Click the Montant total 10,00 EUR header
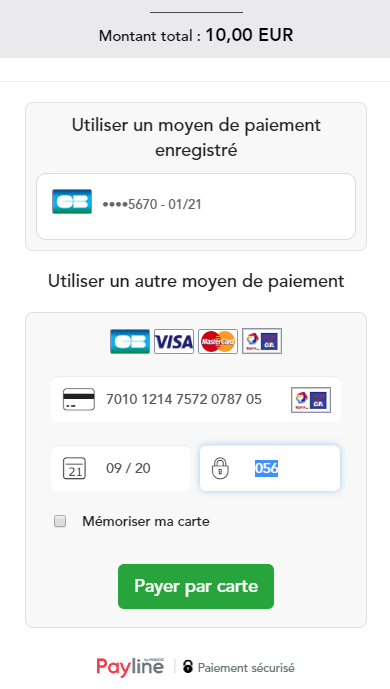The image size is (390, 689). pos(196,35)
